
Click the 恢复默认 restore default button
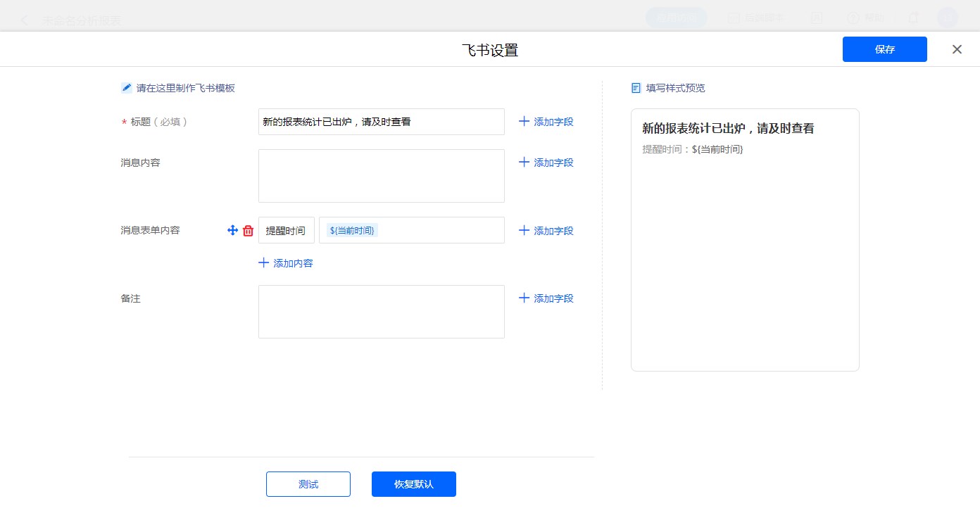point(413,484)
